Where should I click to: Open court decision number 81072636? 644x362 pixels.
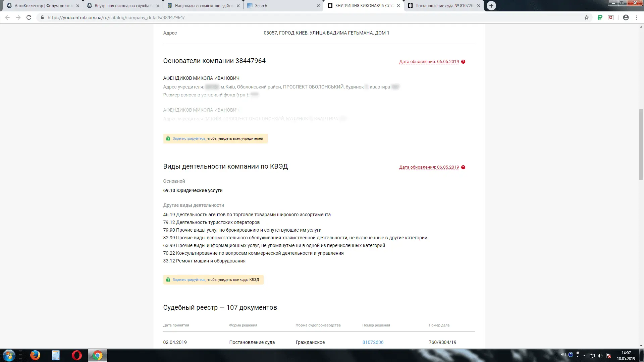(x=373, y=342)
